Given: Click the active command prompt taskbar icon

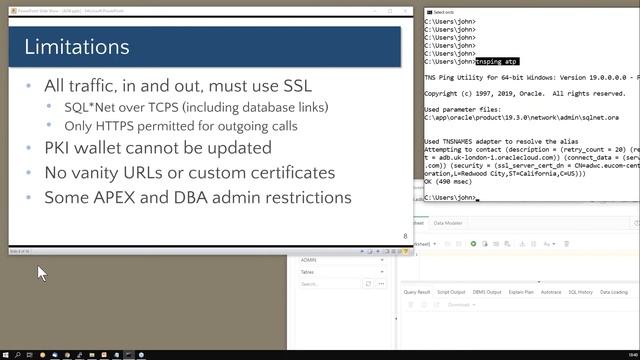Looking at the screenshot, I should pos(129,355).
